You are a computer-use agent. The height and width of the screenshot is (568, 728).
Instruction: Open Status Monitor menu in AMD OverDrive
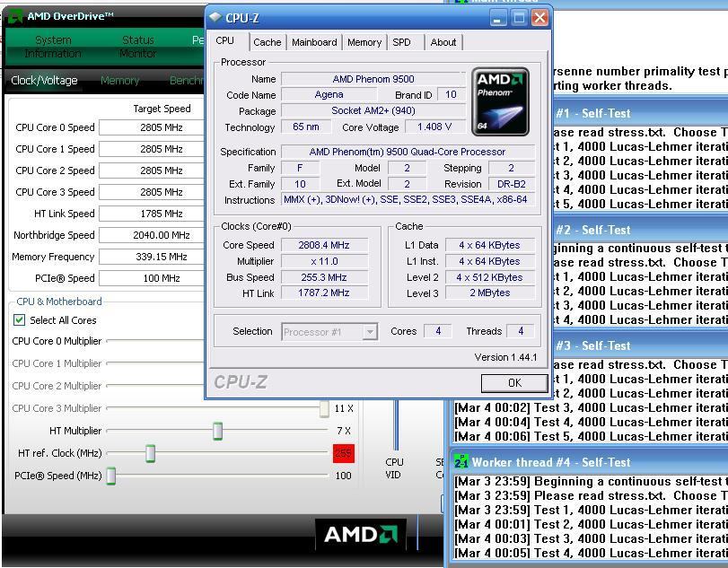tap(138, 47)
